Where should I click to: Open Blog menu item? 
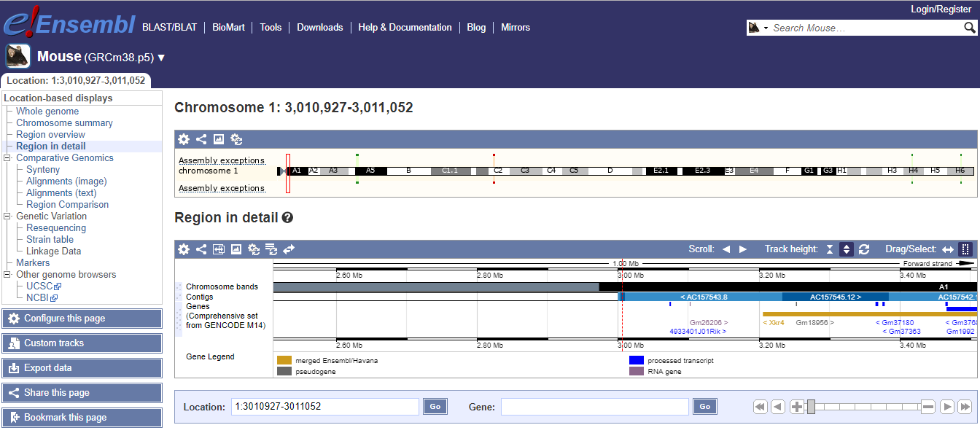pyautogui.click(x=476, y=27)
